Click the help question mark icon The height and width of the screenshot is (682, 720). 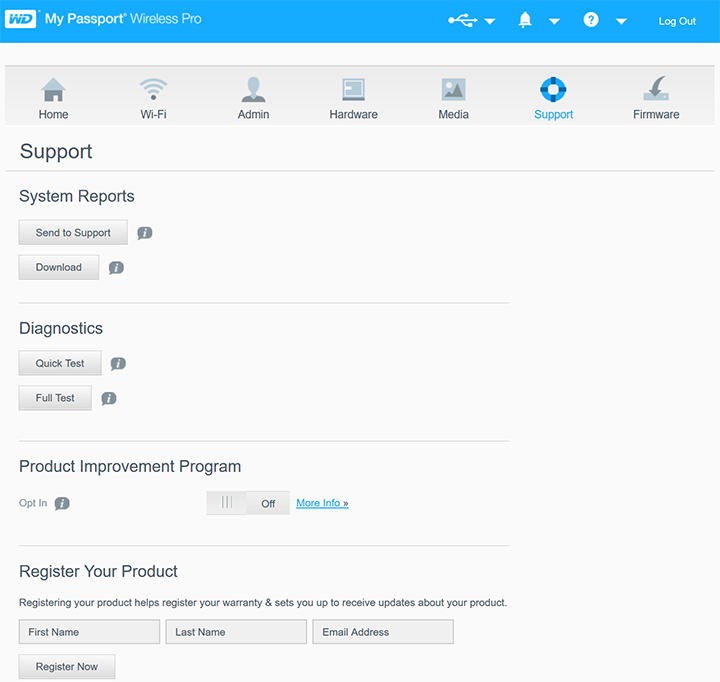(x=591, y=20)
